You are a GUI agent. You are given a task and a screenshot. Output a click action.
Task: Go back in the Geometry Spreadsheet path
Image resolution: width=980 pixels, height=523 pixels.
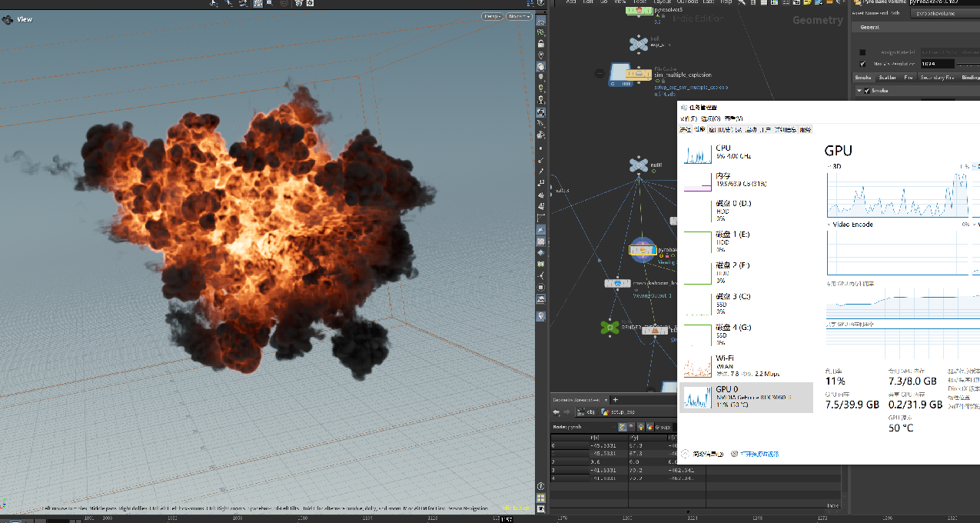[x=556, y=412]
